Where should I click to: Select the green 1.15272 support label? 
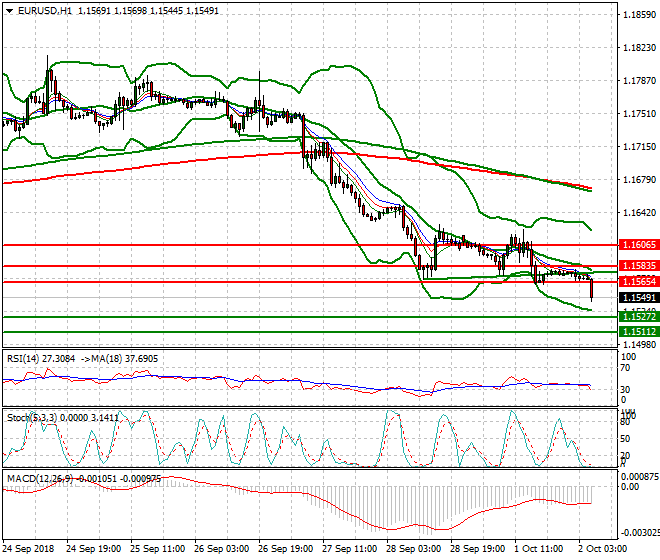coord(639,317)
